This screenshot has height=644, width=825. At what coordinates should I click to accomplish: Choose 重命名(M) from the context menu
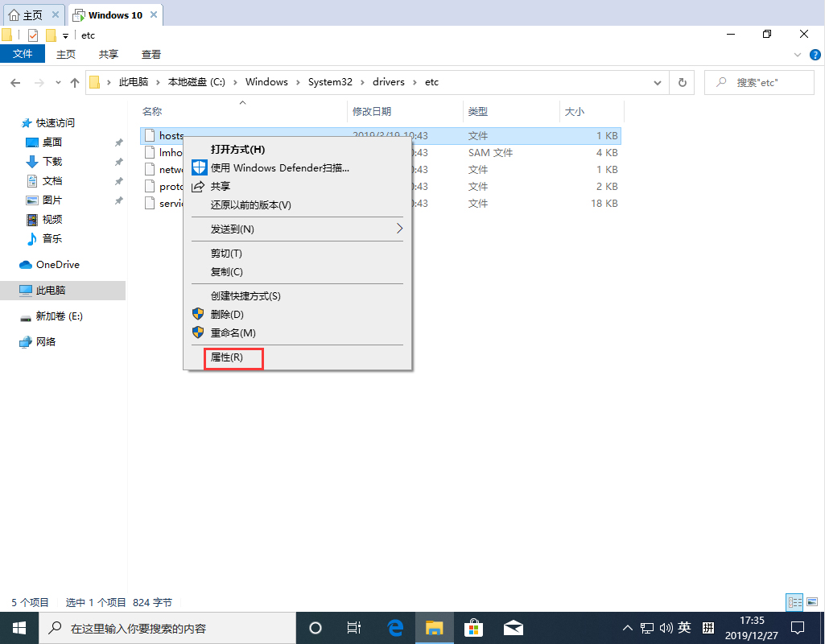[232, 332]
